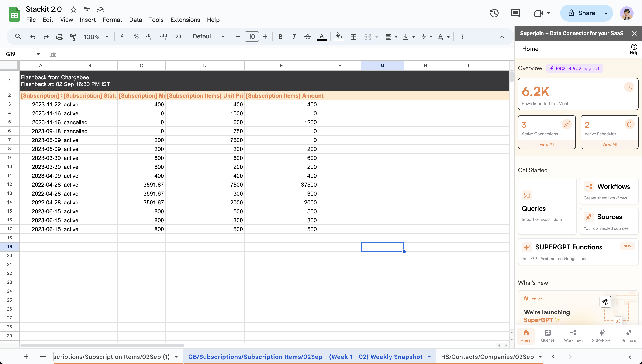Image resolution: width=642 pixels, height=364 pixels.
Task: Open the Default font family dropdown
Action: [208, 36]
